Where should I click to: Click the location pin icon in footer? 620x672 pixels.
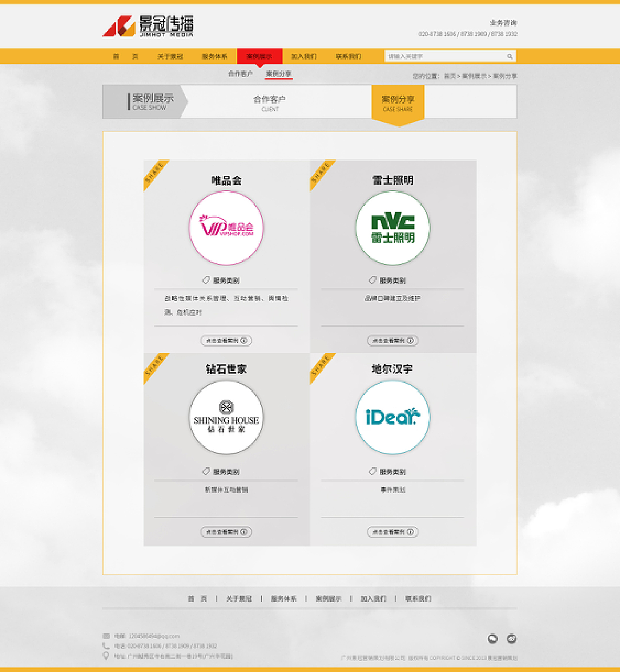click(106, 656)
